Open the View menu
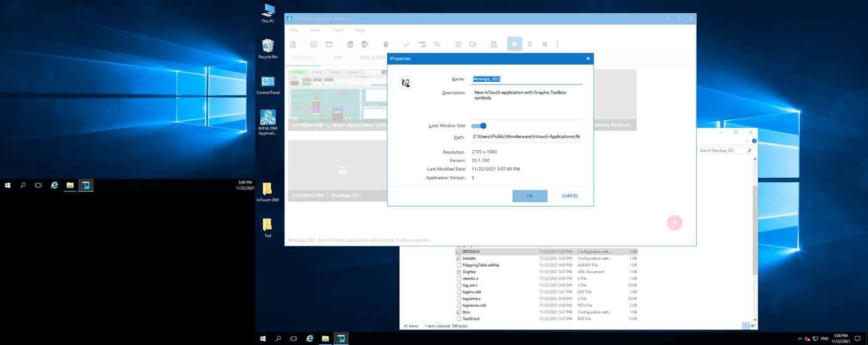This screenshot has width=868, height=345. coord(314,30)
